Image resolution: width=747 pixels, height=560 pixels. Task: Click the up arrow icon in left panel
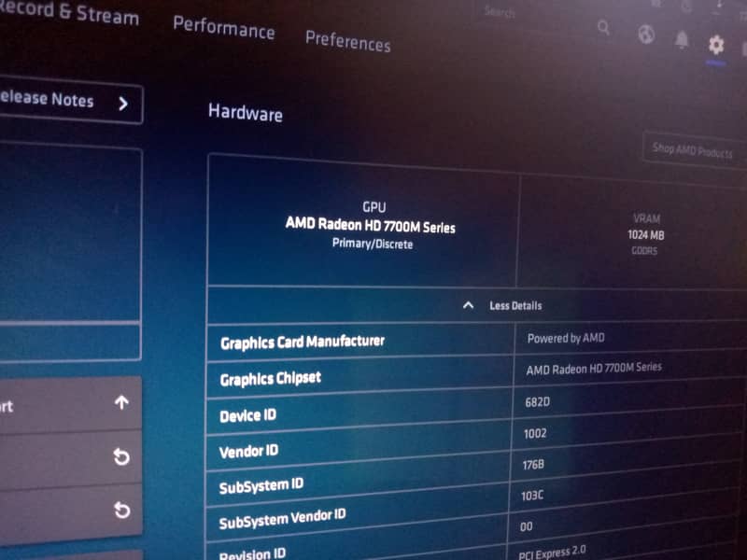tap(121, 403)
